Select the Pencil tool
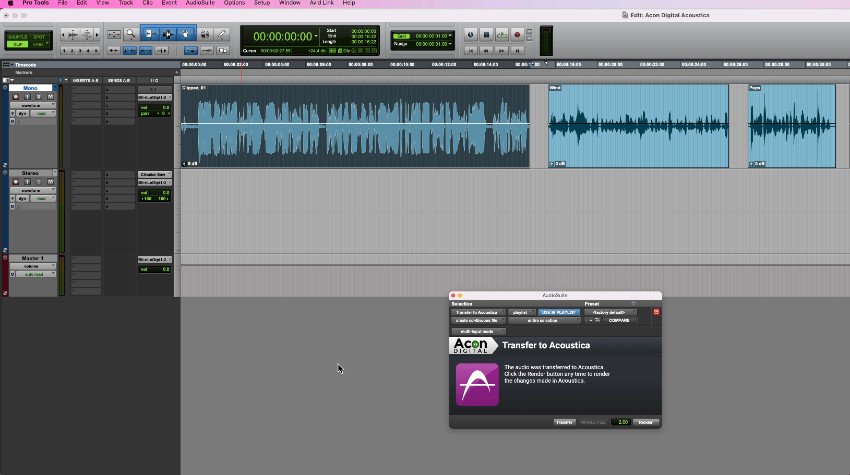Image resolution: width=850 pixels, height=475 pixels. pyautogui.click(x=221, y=35)
